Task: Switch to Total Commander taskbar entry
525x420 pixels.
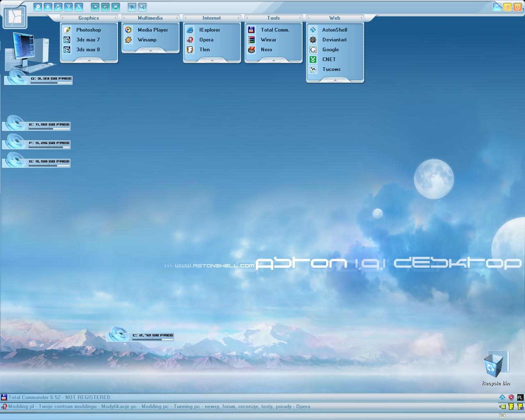Action: pos(59,397)
